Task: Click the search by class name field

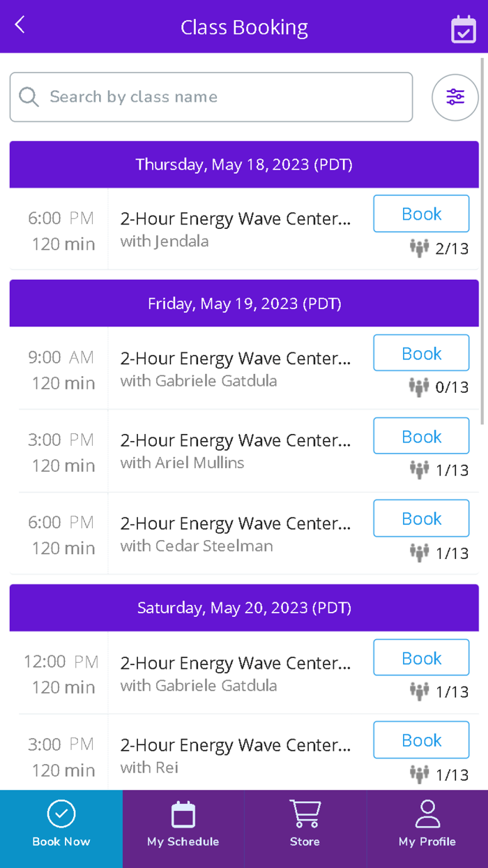Action: pos(209,97)
